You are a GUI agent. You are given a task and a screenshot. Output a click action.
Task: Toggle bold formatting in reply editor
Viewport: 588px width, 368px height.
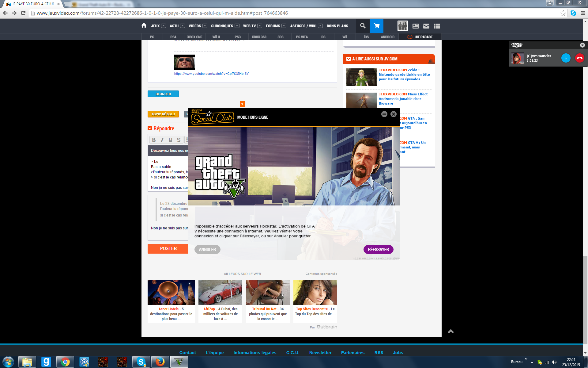tap(154, 140)
